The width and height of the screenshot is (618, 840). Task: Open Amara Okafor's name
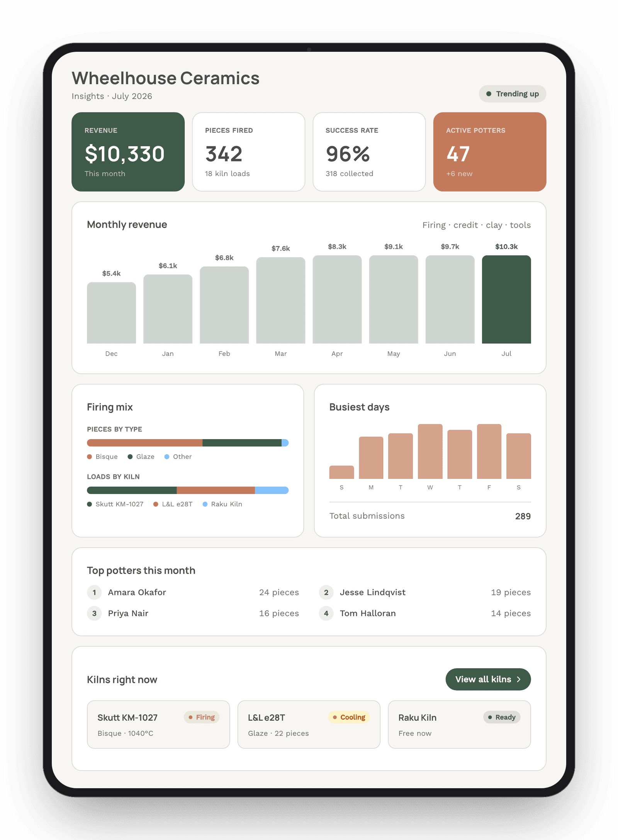[x=137, y=592]
